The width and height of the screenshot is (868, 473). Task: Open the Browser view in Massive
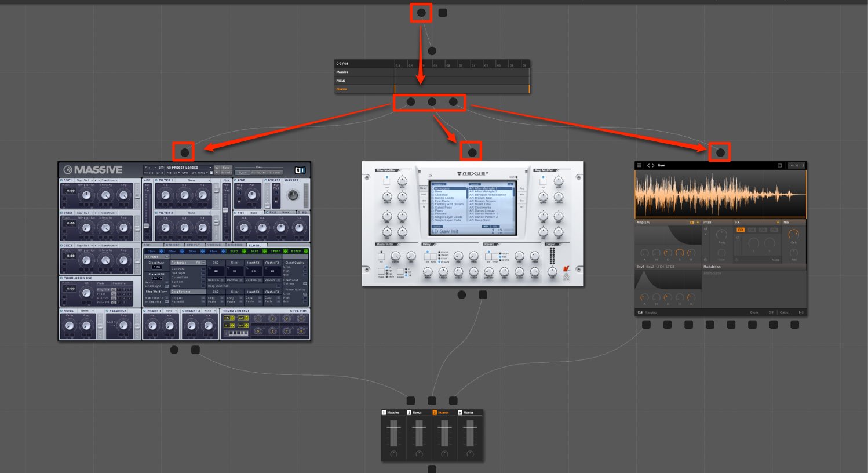275,173
